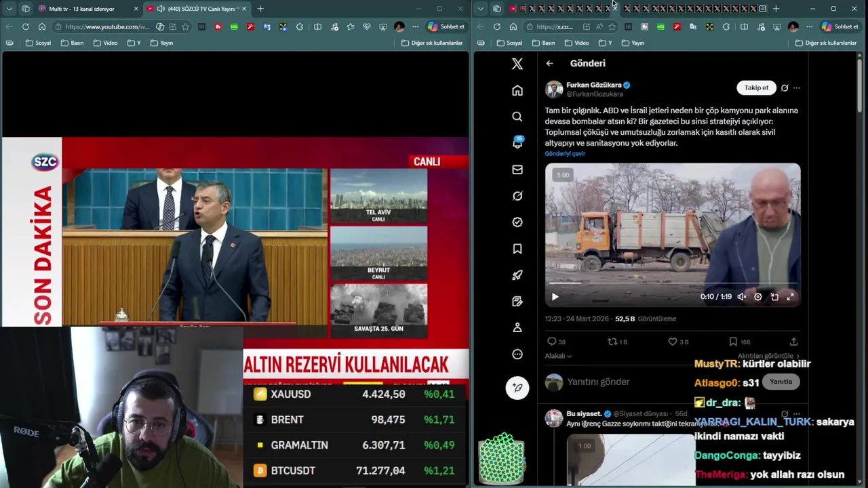This screenshot has height=488, width=868.
Task: Click the X page vertical scrollbar
Action: [x=860, y=85]
